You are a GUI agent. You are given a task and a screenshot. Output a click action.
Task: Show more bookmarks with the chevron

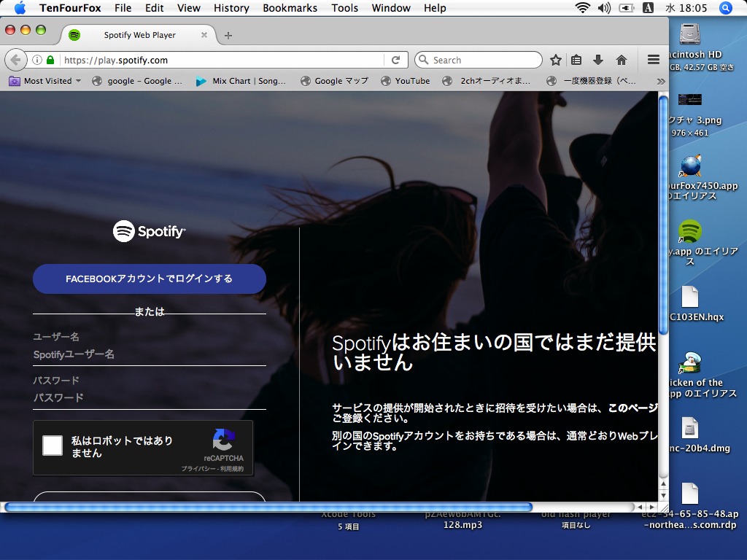(661, 82)
